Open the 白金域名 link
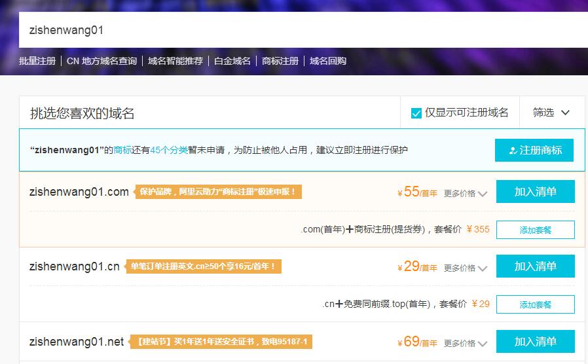The height and width of the screenshot is (364, 588). click(232, 61)
